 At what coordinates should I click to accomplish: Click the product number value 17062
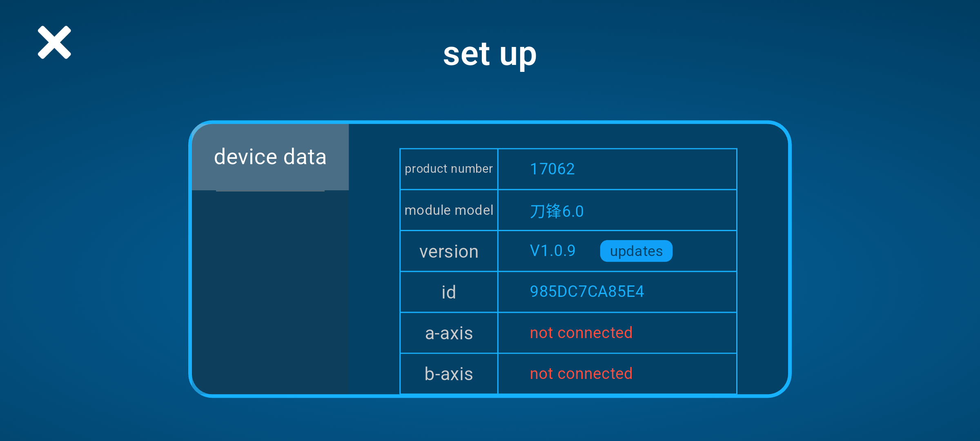tap(552, 169)
